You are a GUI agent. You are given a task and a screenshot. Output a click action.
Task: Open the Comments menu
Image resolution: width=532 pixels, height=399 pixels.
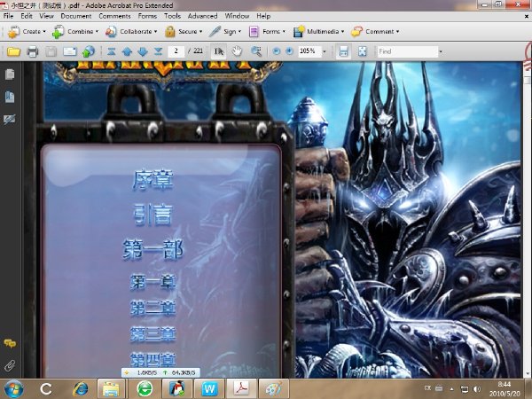point(114,16)
